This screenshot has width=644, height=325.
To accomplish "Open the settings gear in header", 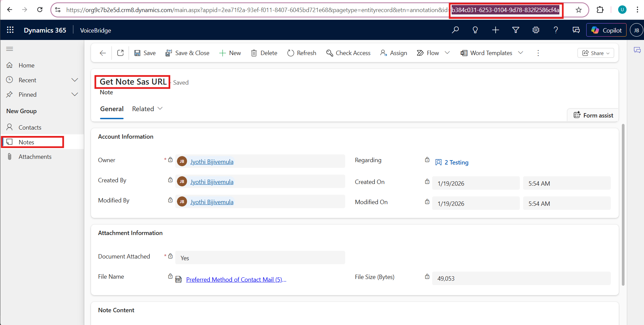I will [536, 30].
